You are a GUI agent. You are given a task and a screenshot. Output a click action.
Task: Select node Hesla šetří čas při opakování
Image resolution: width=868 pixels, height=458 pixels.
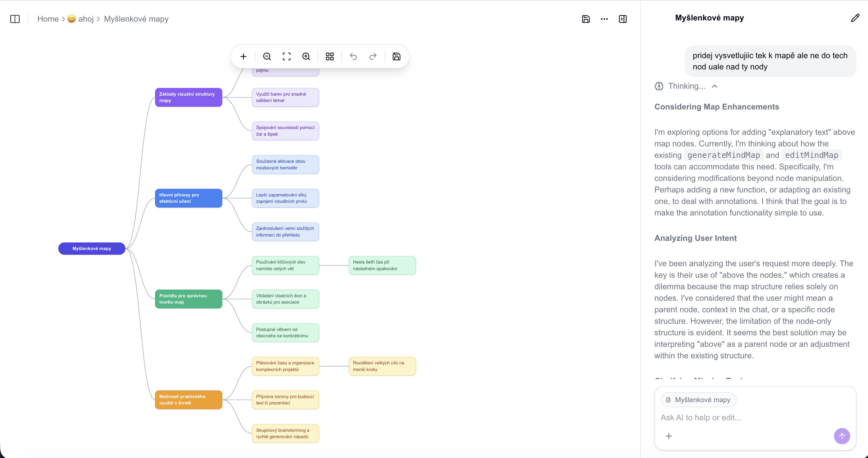[382, 265]
